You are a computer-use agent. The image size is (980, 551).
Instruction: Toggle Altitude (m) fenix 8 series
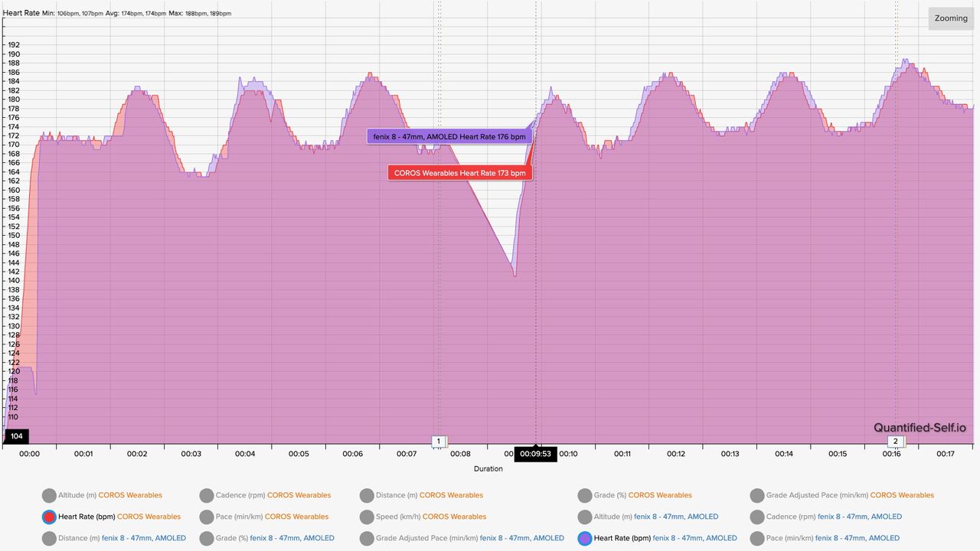pos(648,517)
